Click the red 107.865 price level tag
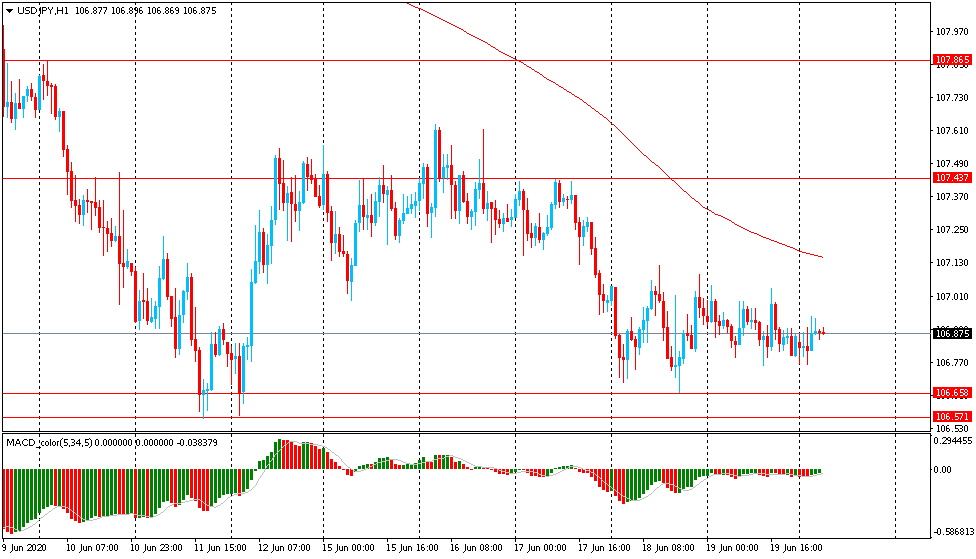This screenshot has width=976, height=559. [x=952, y=60]
